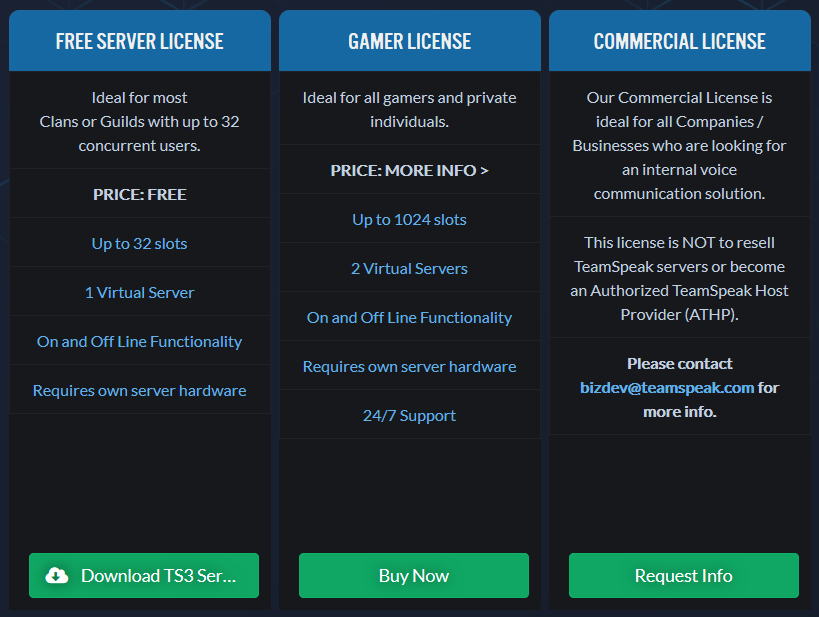Click Gamer License's Requires own server hardware
This screenshot has width=819, height=617.
(410, 366)
